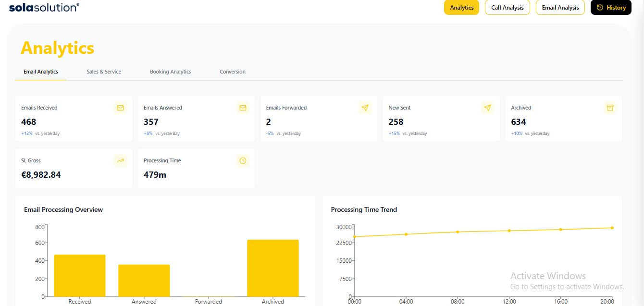The height and width of the screenshot is (306, 644).
Task: Switch to the Booking Analytics tab
Action: [170, 72]
